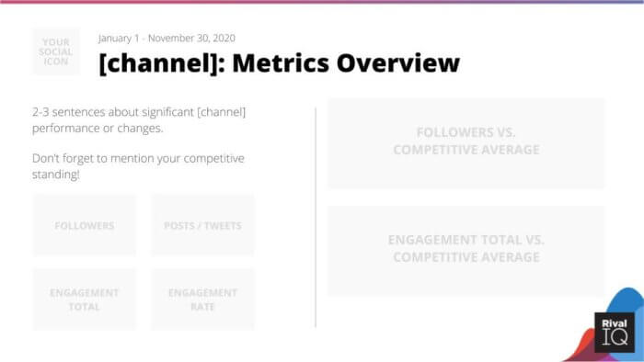Click the 'Don't forget to mention' paragraph

pos(138,166)
